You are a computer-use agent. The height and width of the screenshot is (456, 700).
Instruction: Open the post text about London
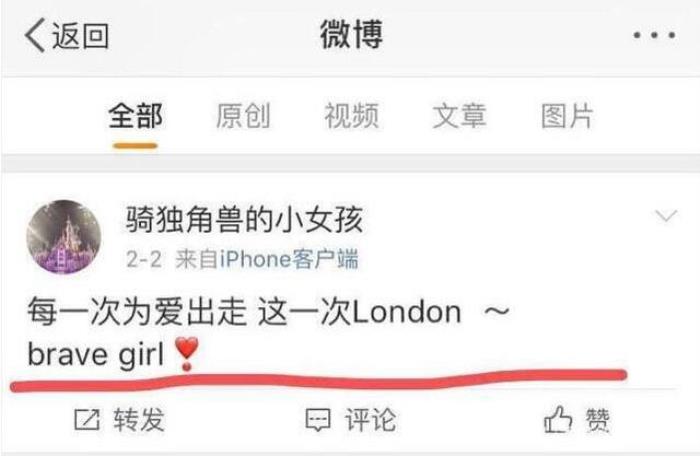click(268, 334)
